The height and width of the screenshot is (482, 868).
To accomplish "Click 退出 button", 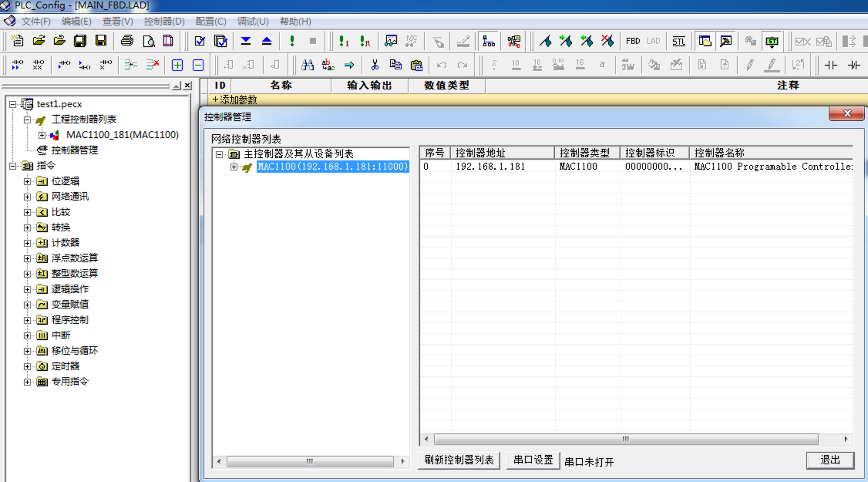I will [x=830, y=460].
